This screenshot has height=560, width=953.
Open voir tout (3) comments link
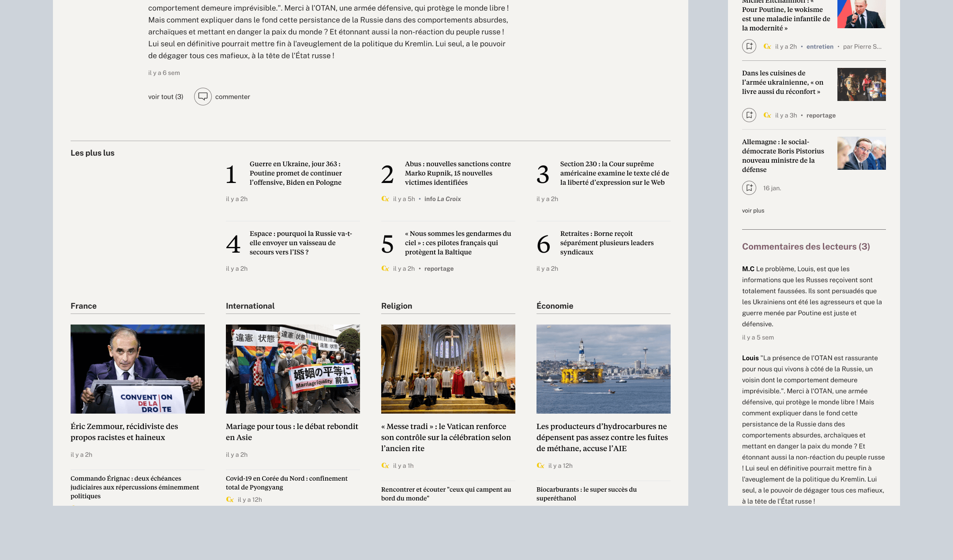166,97
